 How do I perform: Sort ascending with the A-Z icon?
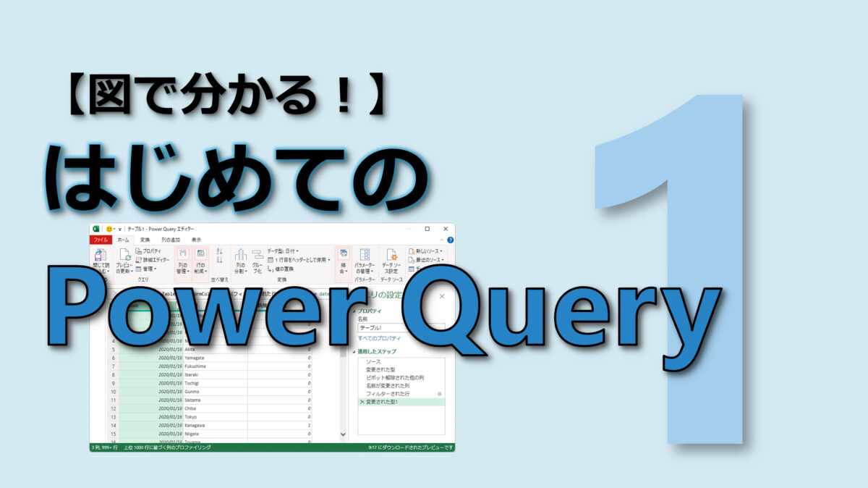219,252
